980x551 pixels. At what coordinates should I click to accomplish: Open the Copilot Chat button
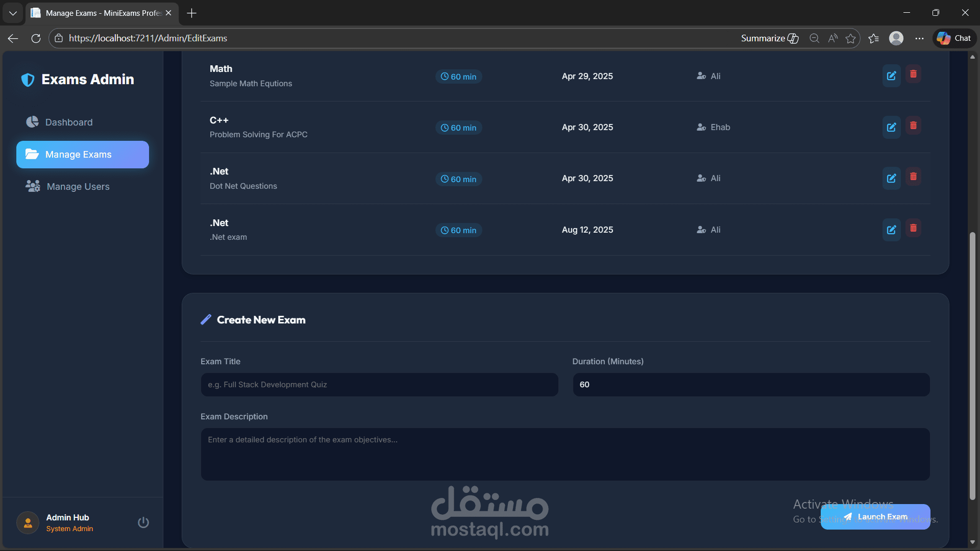point(954,38)
